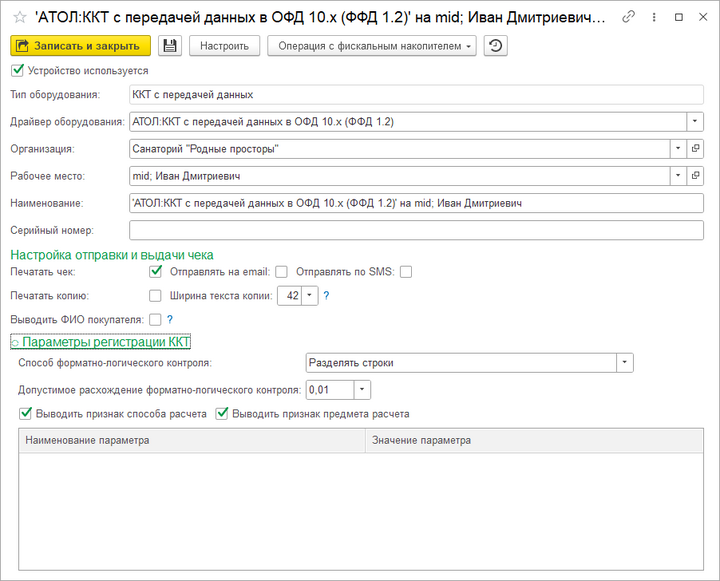Open Операция с фискальным накопителем menu
This screenshot has height=581, width=720.
[x=372, y=46]
